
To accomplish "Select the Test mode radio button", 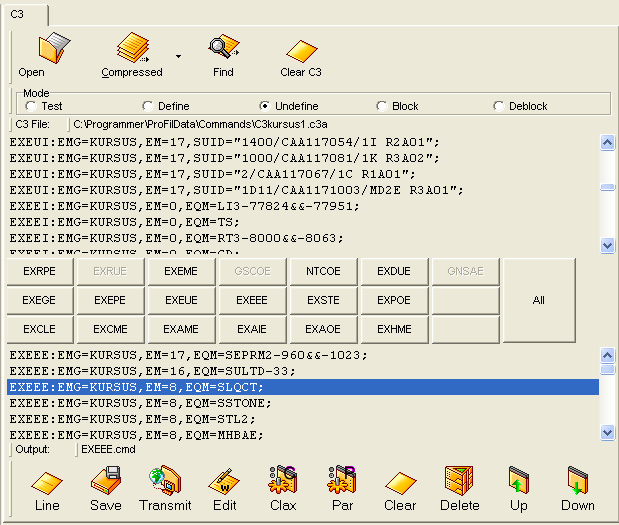I will [x=31, y=106].
